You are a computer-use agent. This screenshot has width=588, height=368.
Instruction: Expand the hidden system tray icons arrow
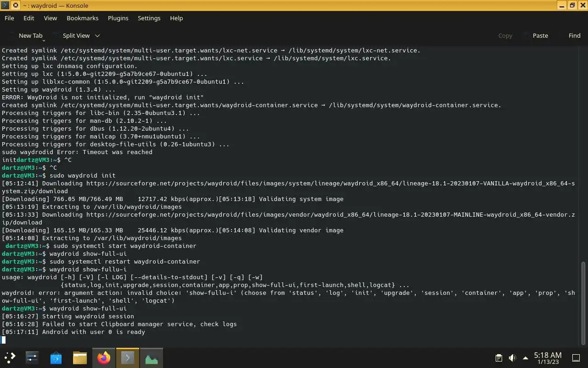(x=526, y=358)
